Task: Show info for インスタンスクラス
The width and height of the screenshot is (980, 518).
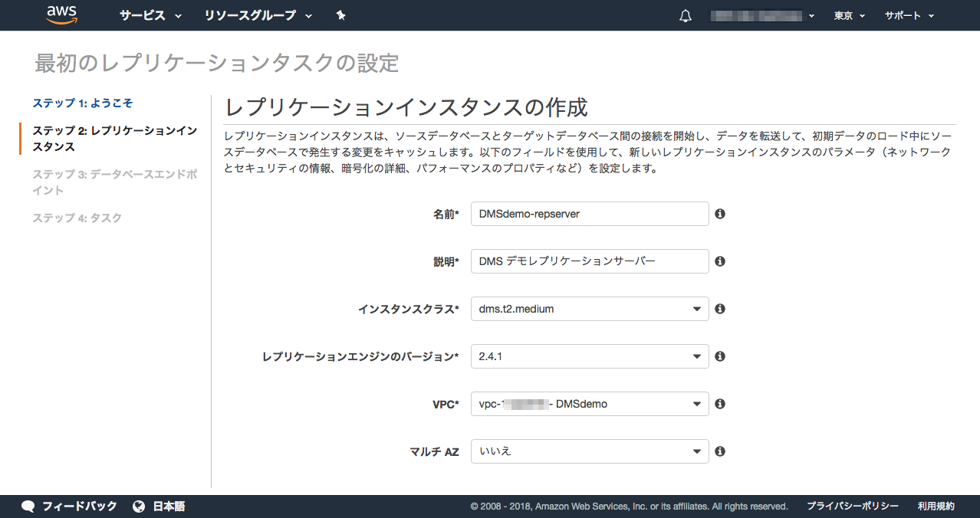Action: pos(720,309)
